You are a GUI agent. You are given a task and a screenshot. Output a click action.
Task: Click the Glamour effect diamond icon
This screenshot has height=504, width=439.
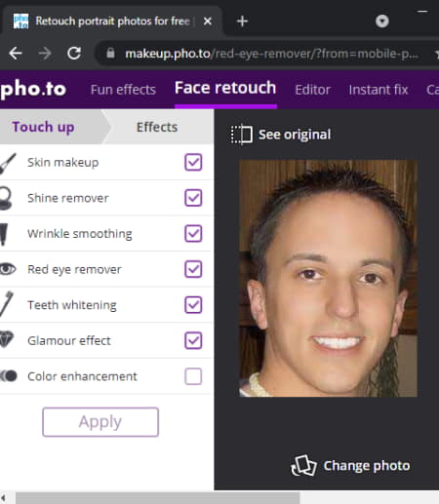(7, 339)
